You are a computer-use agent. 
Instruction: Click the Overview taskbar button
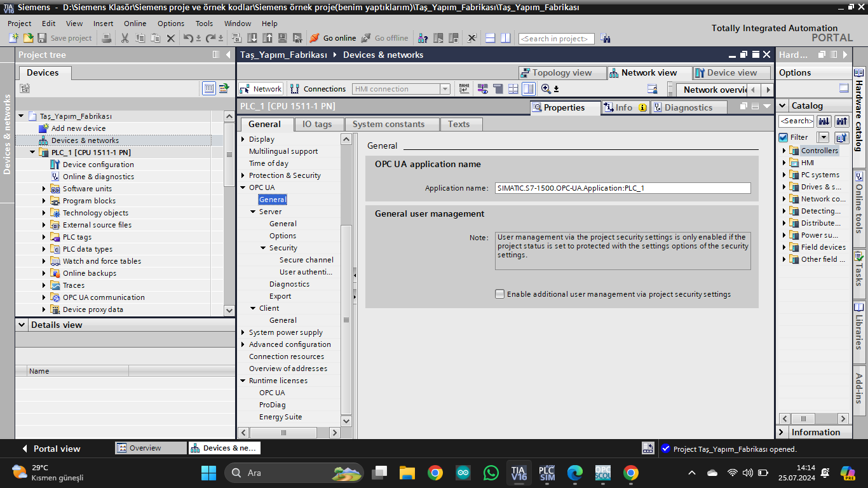[x=151, y=448]
